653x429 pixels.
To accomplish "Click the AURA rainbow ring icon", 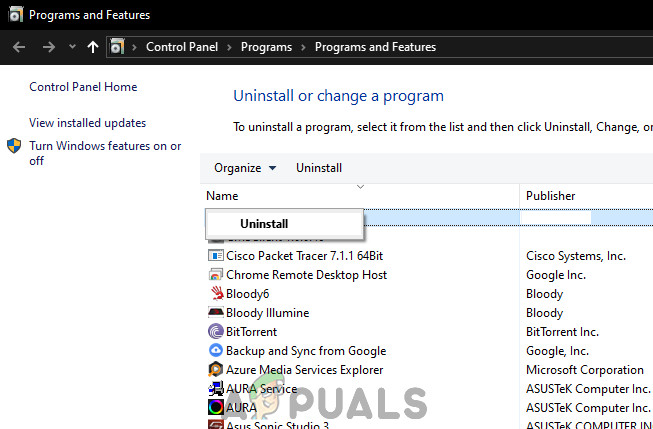I will (x=216, y=407).
